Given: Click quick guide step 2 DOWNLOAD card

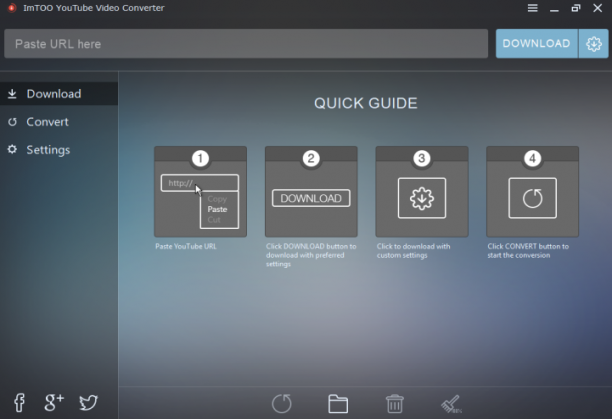Looking at the screenshot, I should [x=311, y=192].
